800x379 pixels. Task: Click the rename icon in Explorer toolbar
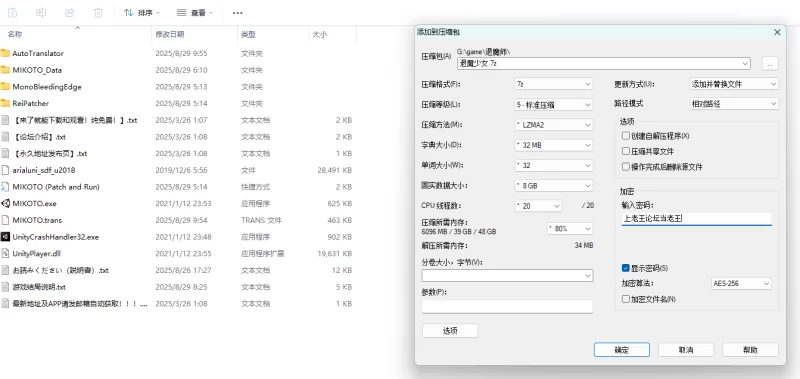point(41,12)
